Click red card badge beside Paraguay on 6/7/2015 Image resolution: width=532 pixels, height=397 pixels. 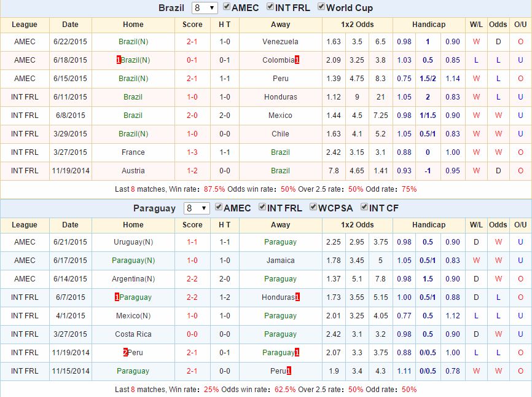pyautogui.click(x=117, y=297)
